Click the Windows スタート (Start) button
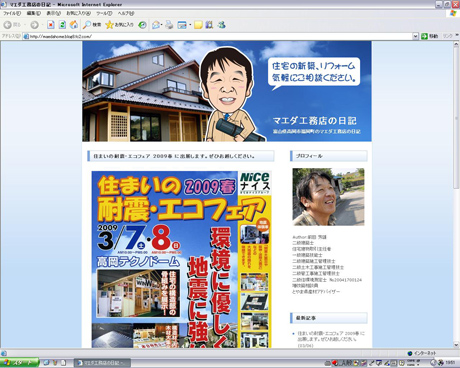 pos(19,363)
